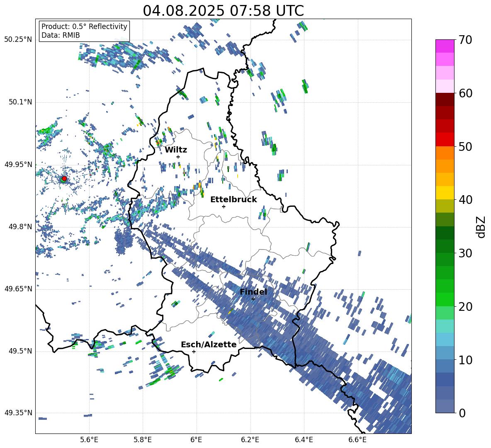Click the colorbar tick label 10
The width and height of the screenshot is (491, 448).
tap(465, 360)
